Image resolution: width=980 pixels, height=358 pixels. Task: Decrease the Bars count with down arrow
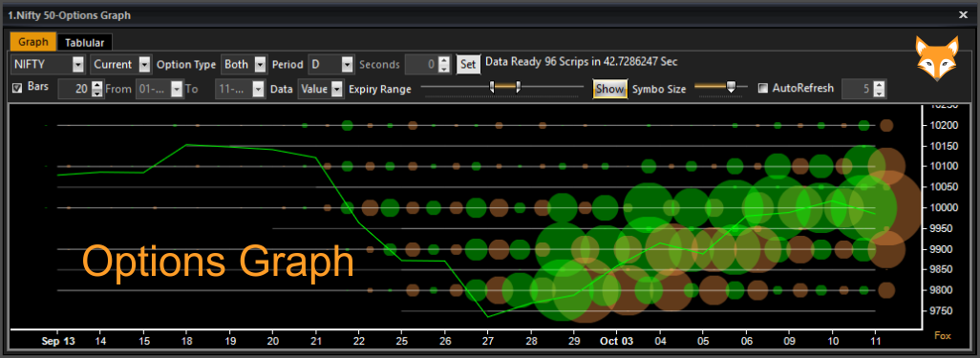[x=96, y=94]
